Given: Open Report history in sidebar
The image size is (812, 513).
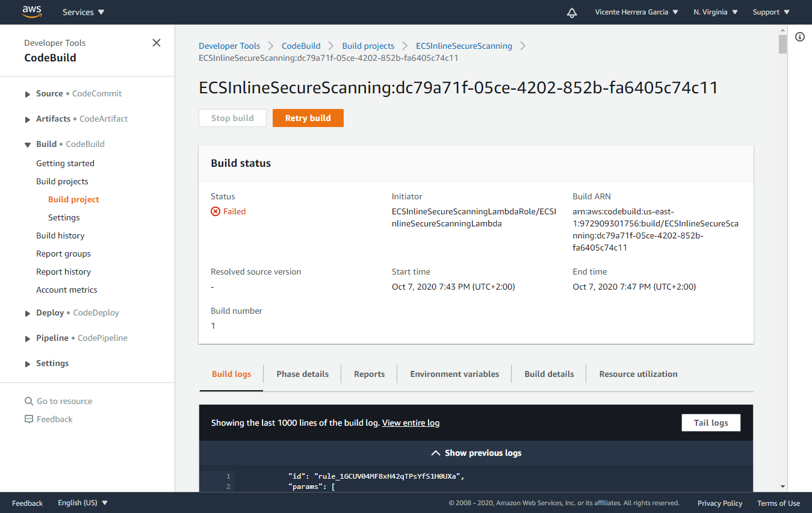Looking at the screenshot, I should point(63,272).
